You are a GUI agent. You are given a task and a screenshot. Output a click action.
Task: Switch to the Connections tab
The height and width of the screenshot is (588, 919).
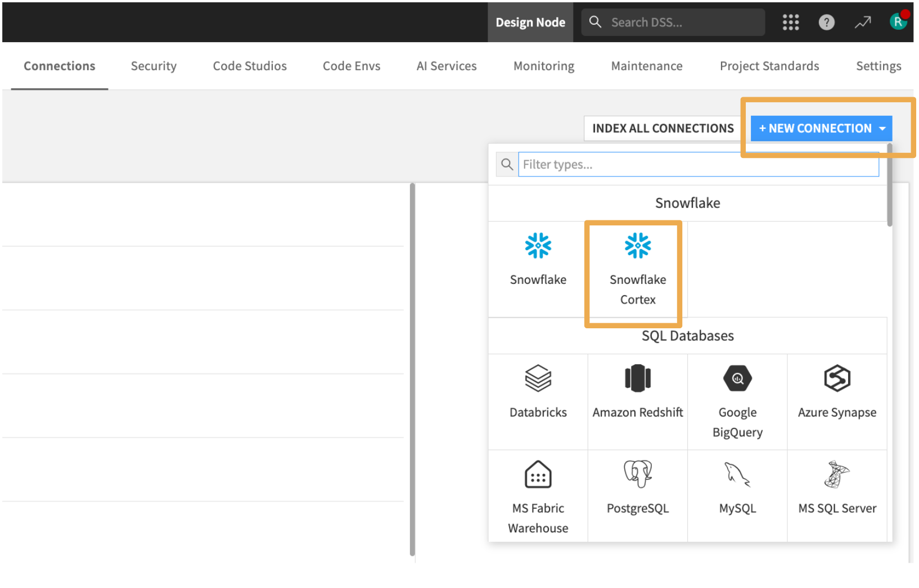coord(60,66)
